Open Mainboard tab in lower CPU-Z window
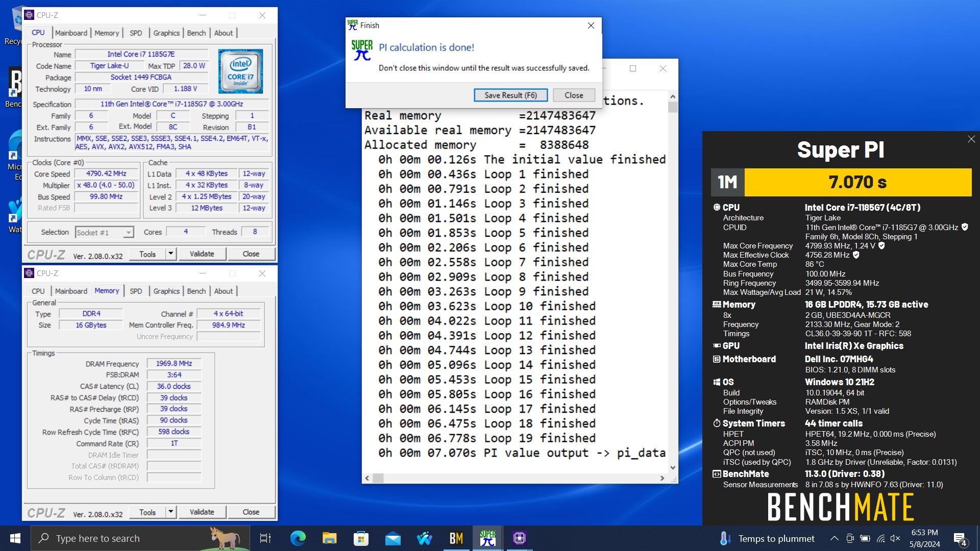The image size is (980, 551). coord(71,291)
